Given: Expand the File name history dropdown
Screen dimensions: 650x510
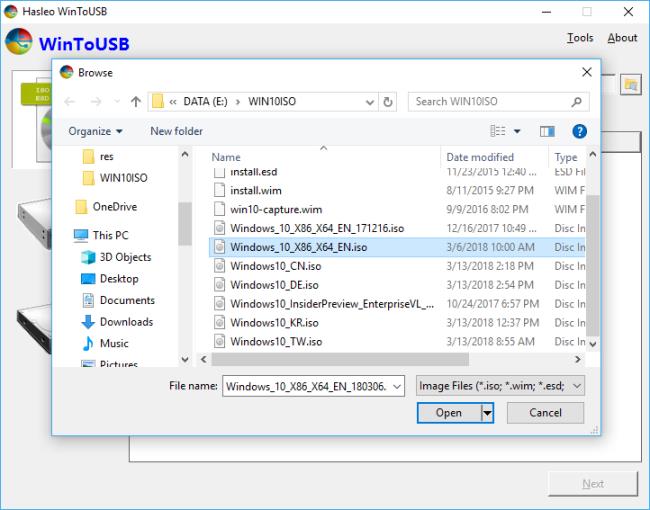Looking at the screenshot, I should [396, 385].
